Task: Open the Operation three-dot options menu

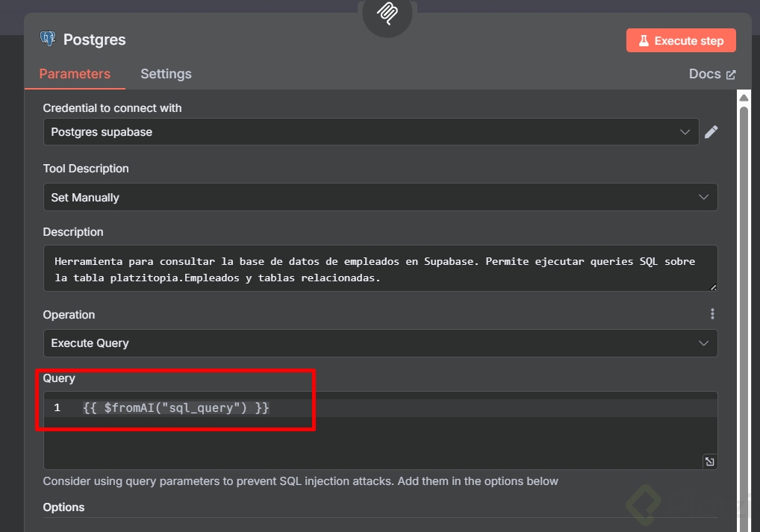Action: coord(712,314)
